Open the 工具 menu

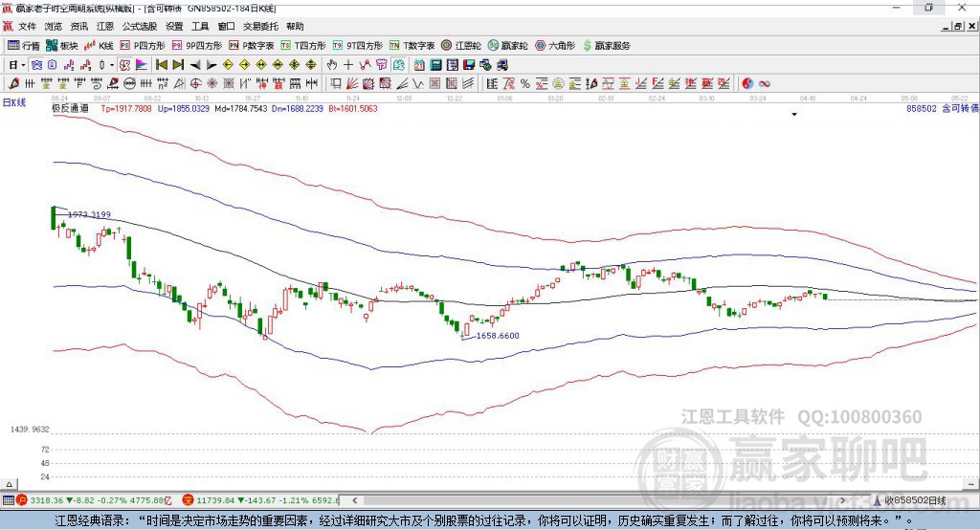[200, 26]
